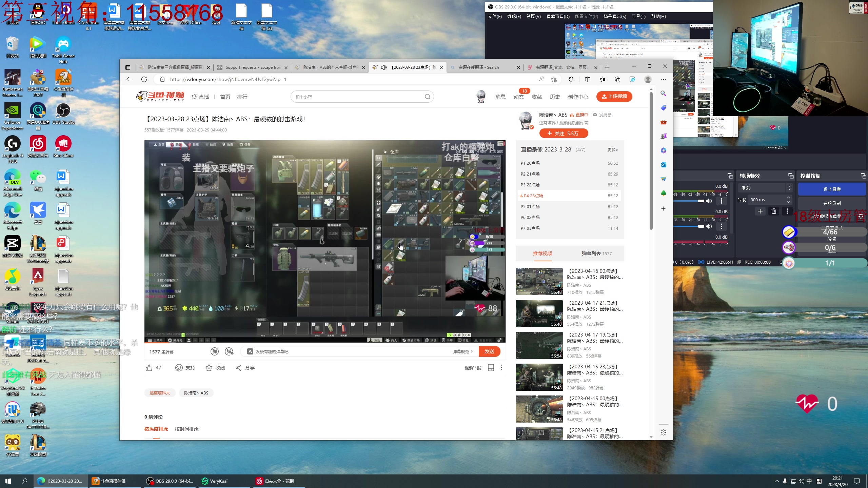
Task: Open second OBS mixer channel options menu
Action: (722, 226)
